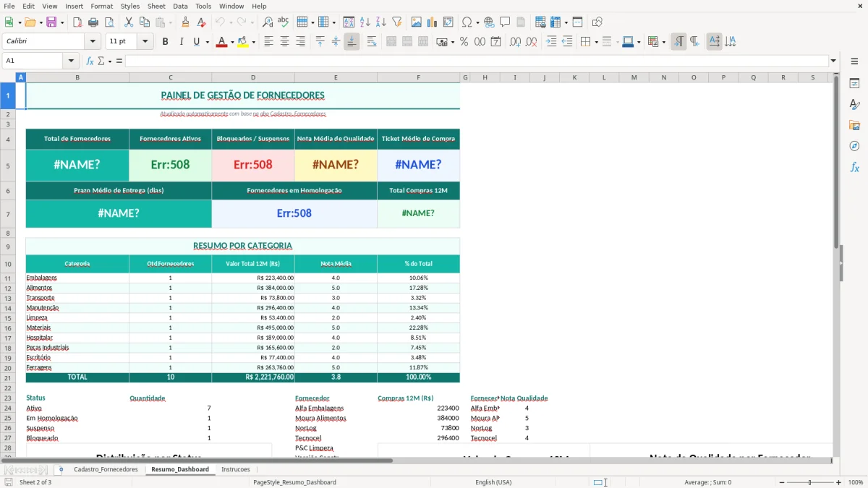The image size is (868, 488).
Task: Insert image using the picture icon
Action: 417,22
